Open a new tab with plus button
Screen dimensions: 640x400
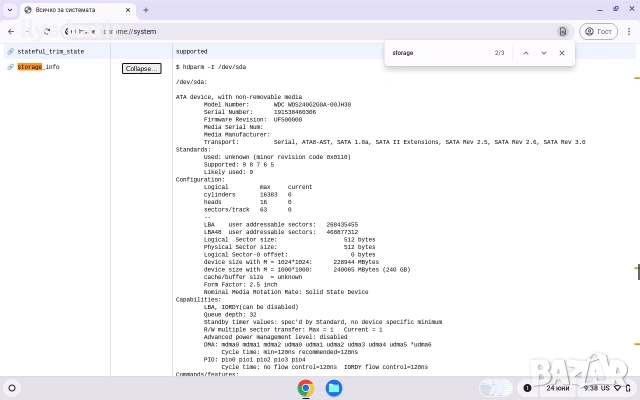[x=146, y=10]
